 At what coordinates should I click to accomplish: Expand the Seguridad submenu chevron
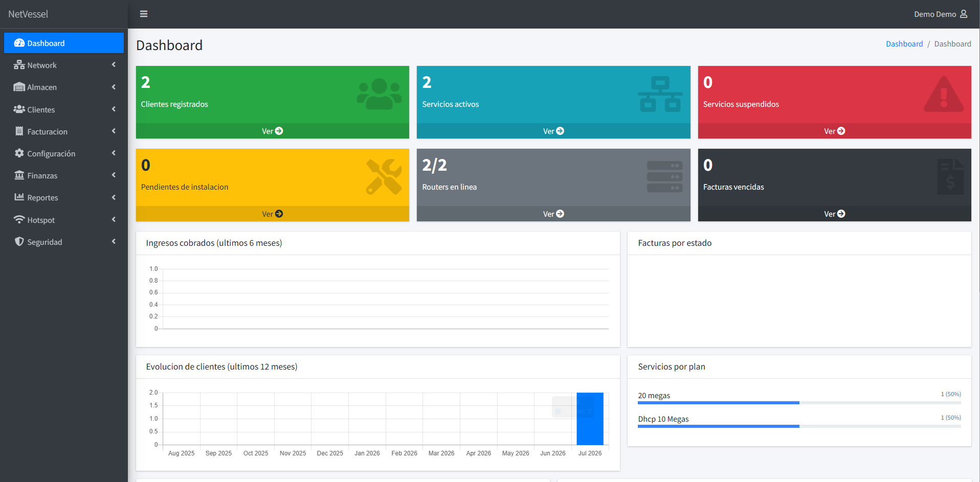[x=114, y=241]
